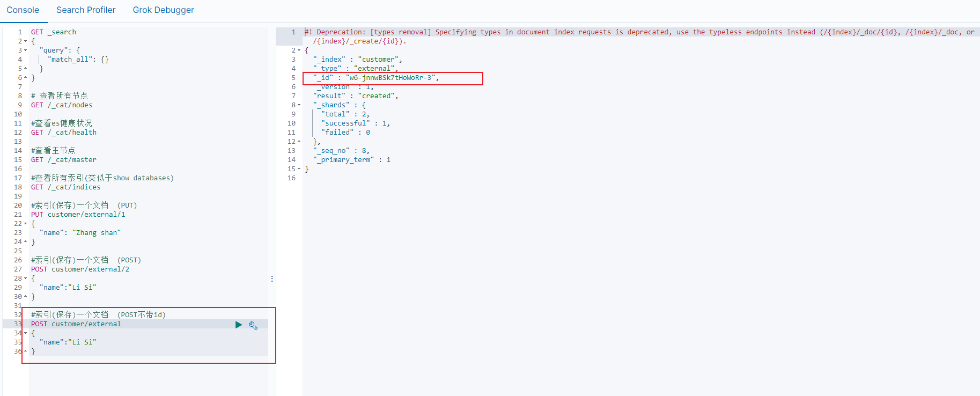Image resolution: width=980 pixels, height=396 pixels.
Task: Collapse the fold arrow at editor line 2
Action: click(25, 41)
